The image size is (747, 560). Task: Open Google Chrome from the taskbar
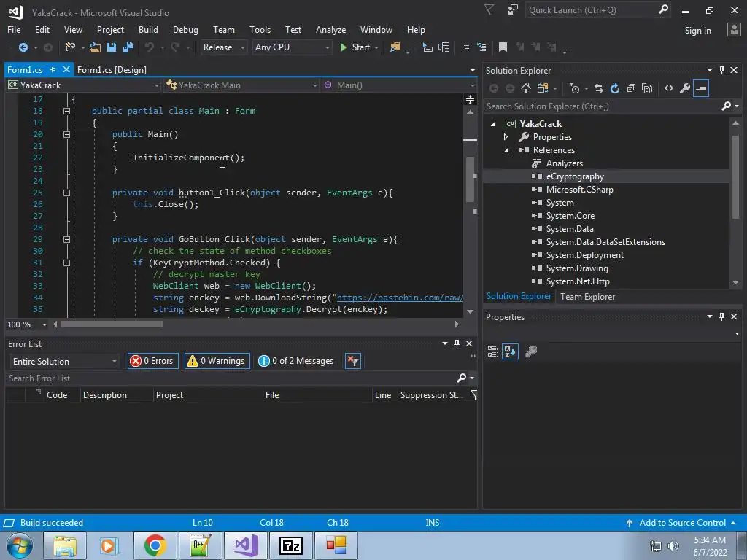(x=155, y=545)
